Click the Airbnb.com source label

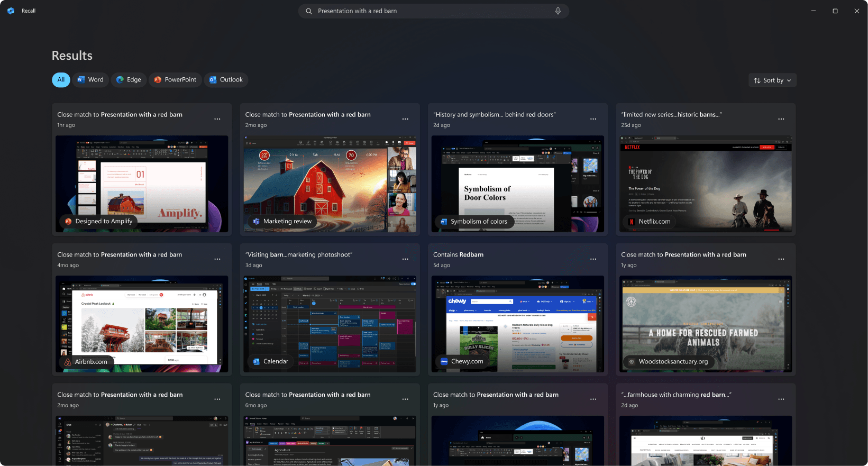(86, 362)
